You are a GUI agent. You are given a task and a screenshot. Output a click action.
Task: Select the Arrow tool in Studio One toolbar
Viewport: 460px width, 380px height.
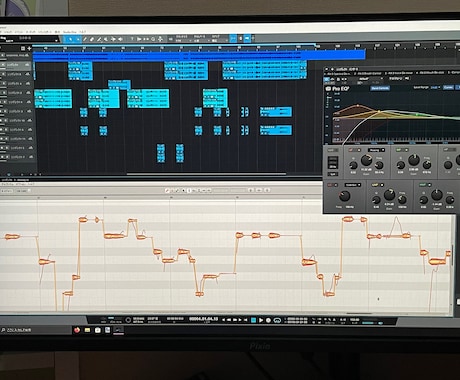[x=70, y=39]
